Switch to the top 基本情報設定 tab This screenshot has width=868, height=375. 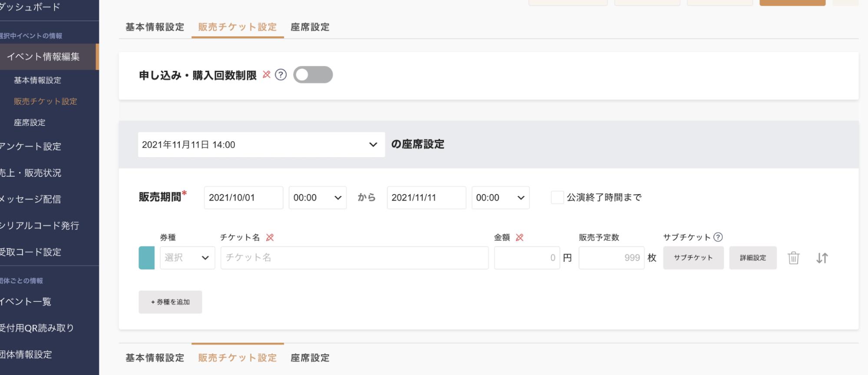point(155,27)
